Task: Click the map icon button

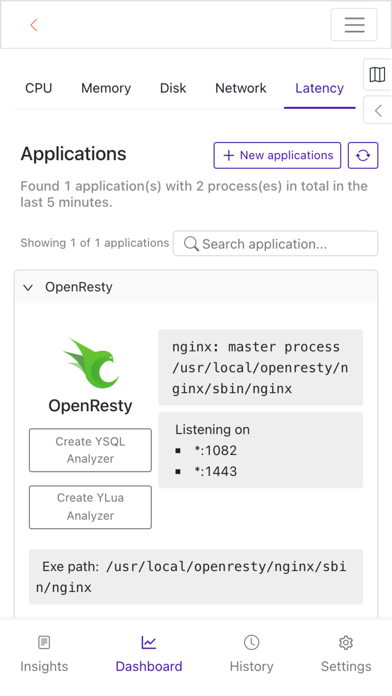Action: (x=377, y=75)
